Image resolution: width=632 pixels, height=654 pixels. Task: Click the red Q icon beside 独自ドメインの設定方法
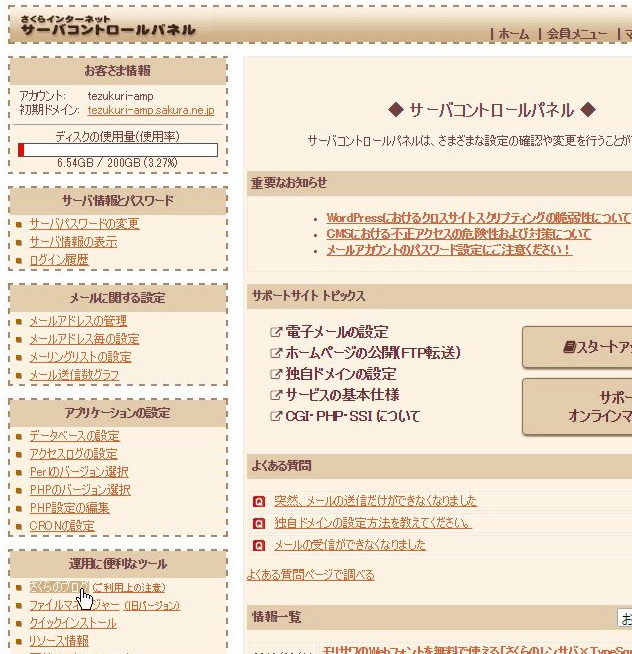pos(259,523)
